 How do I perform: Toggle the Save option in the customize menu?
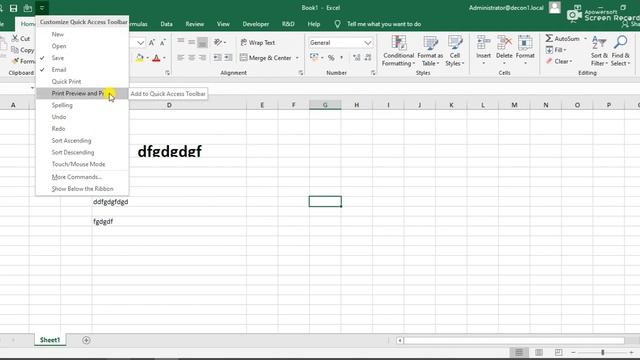[x=82, y=58]
